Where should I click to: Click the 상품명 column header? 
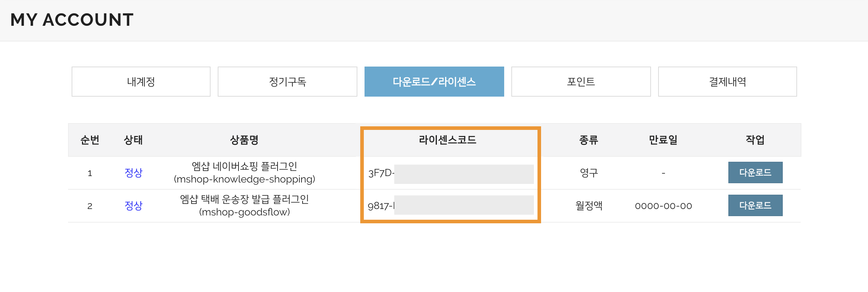(244, 140)
